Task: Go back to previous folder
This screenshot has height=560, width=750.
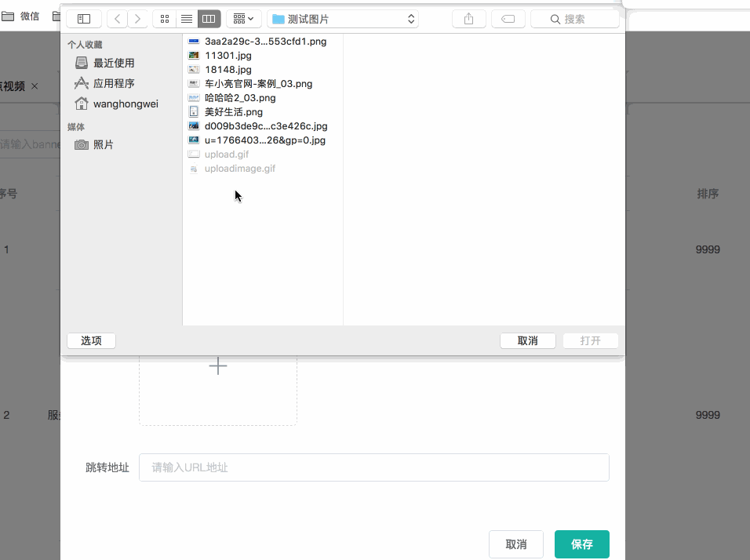Action: tap(117, 19)
